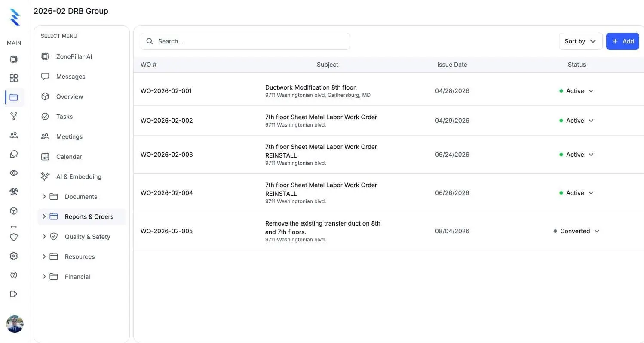Open work order WO-2026-02-001
The height and width of the screenshot is (343, 644).
click(x=166, y=91)
